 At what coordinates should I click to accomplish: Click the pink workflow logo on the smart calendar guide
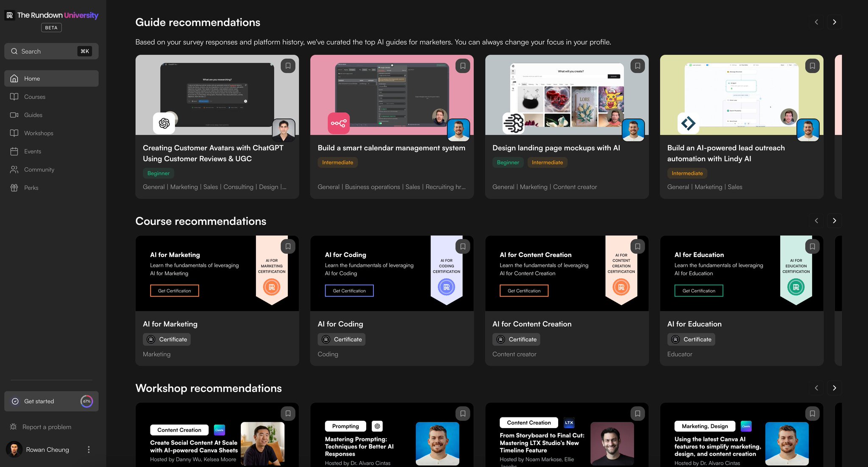339,123
